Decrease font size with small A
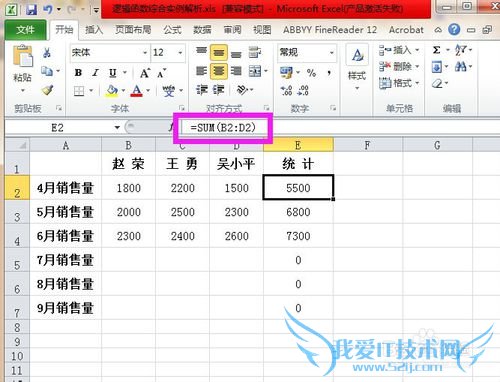This screenshot has height=382, width=500. tap(162, 73)
